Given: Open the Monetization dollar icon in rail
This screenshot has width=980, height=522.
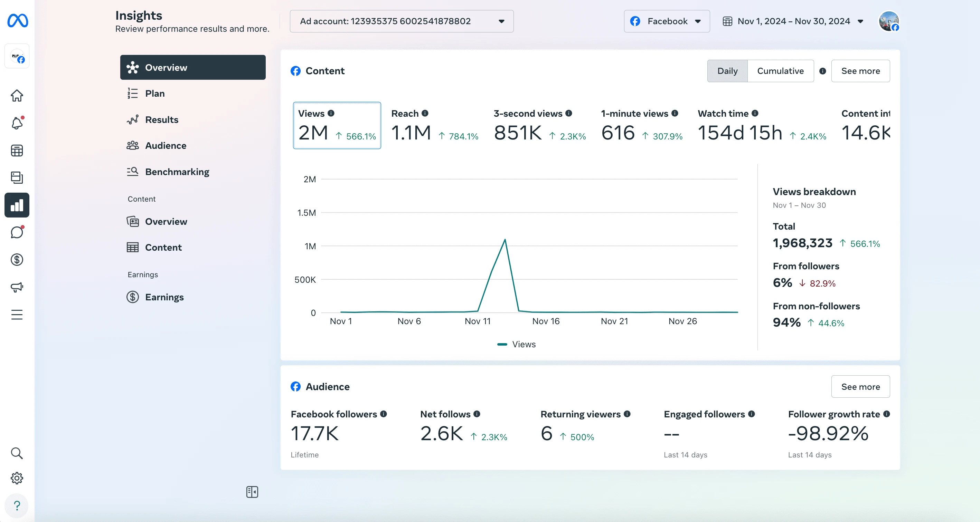Looking at the screenshot, I should 17,260.
